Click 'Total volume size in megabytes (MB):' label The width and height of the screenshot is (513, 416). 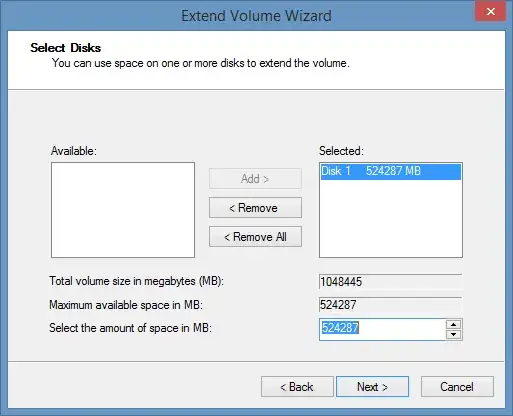(137, 281)
